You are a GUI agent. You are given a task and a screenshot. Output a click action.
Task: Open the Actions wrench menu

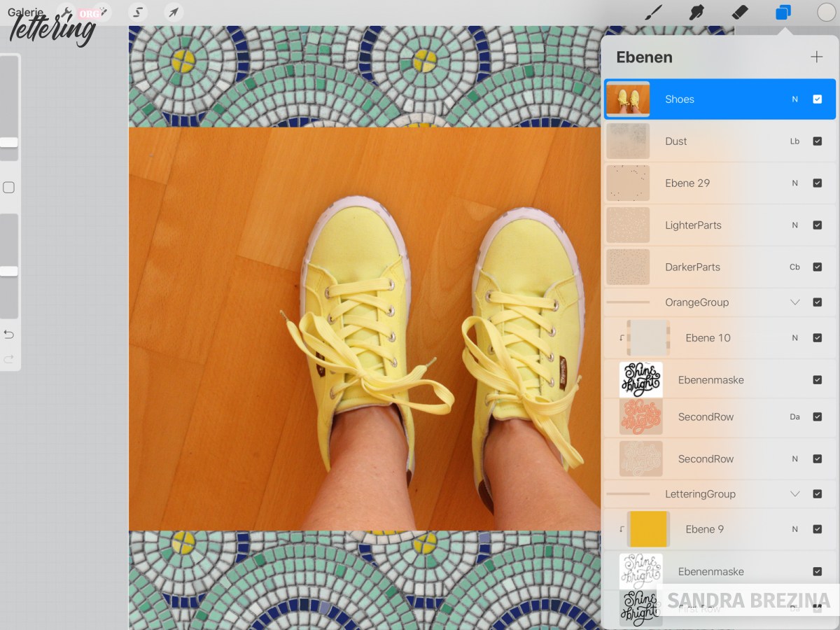(66, 12)
